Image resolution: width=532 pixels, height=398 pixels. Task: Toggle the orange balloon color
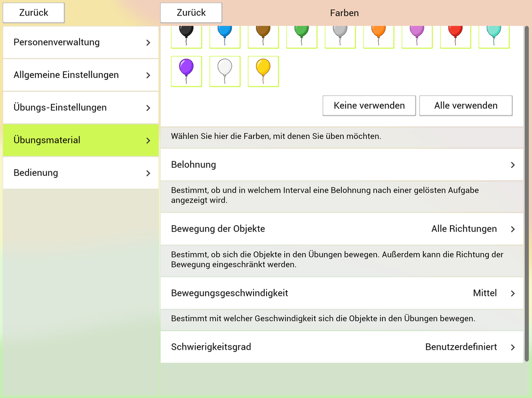pyautogui.click(x=379, y=37)
